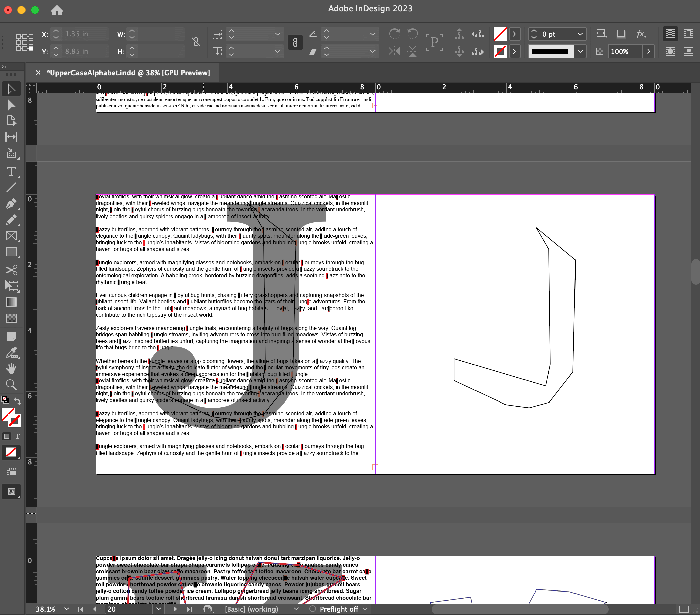
Task: Select the Eyedropper tool
Action: (x=11, y=352)
